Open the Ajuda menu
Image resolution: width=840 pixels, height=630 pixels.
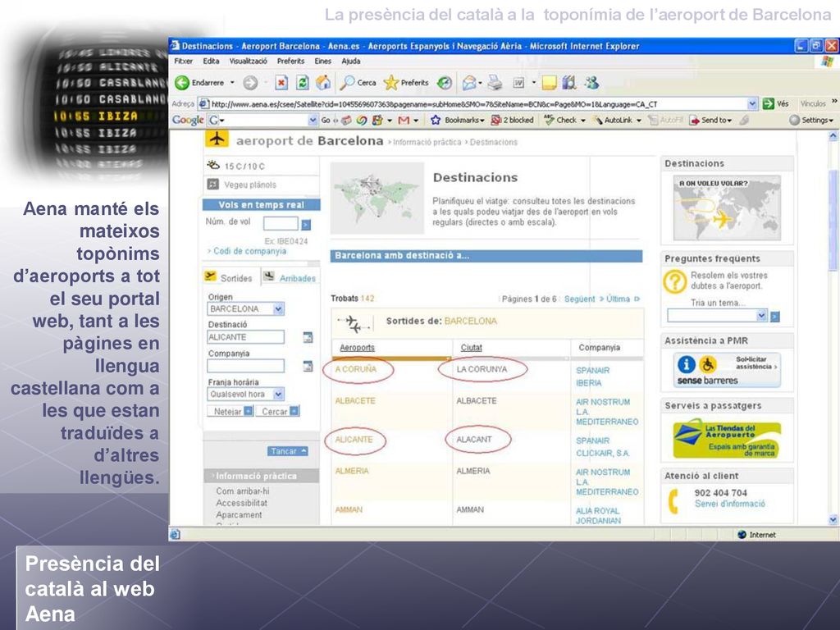[x=351, y=61]
